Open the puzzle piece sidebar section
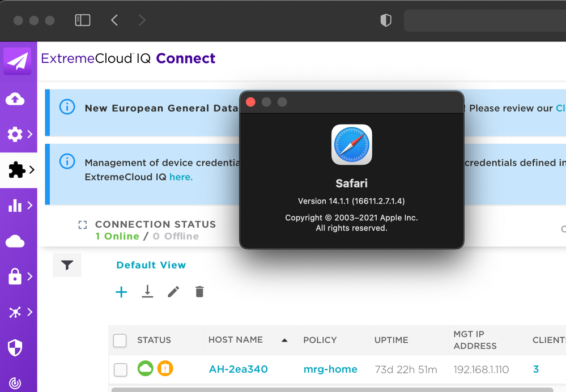Screen dimensions: 566x392 tap(18, 170)
